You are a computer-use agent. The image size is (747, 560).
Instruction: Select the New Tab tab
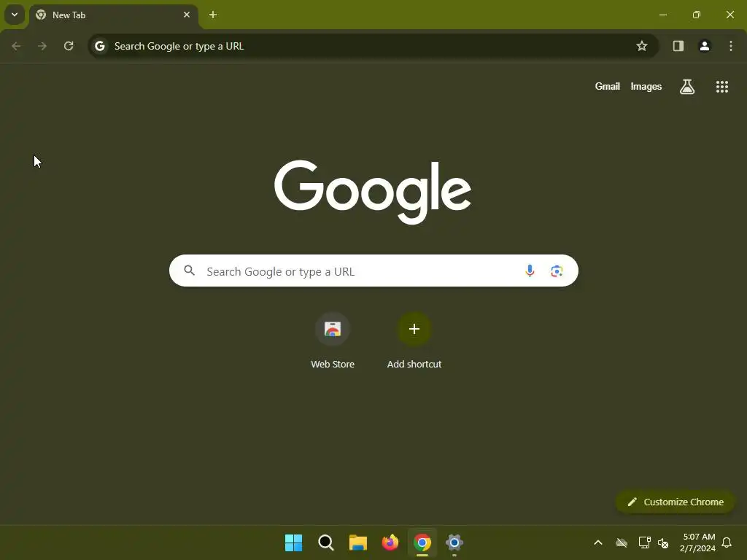point(113,15)
